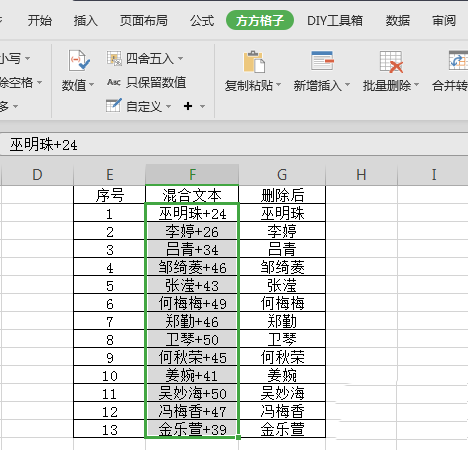Select cell containing 邹绮菱+46
This screenshot has height=450, width=468.
[x=192, y=267]
